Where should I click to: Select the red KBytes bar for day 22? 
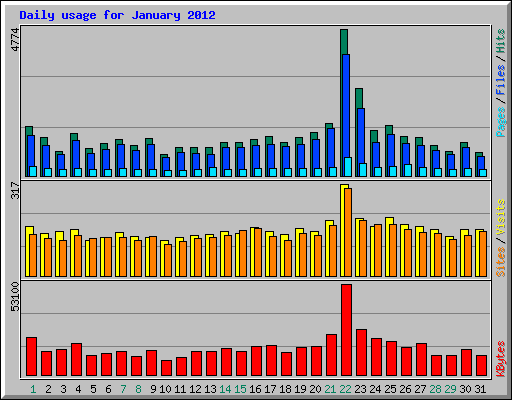(x=346, y=330)
